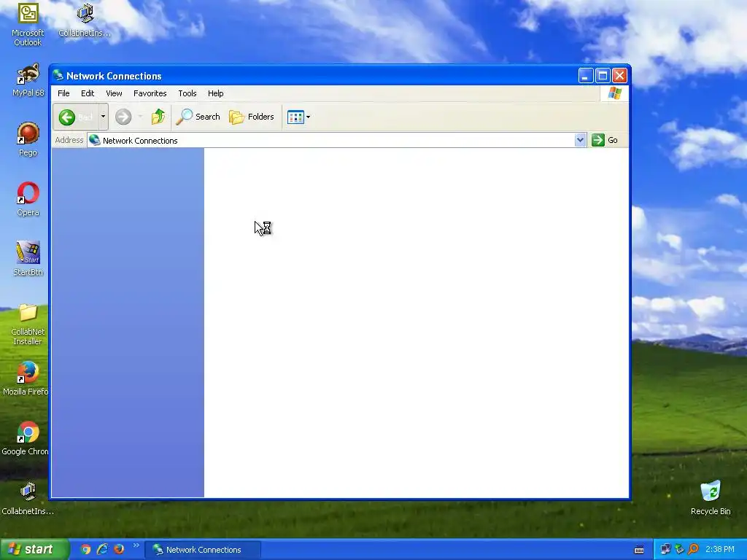Screen dimensions: 747x560
Task: Open the File menu
Action: click(x=63, y=93)
